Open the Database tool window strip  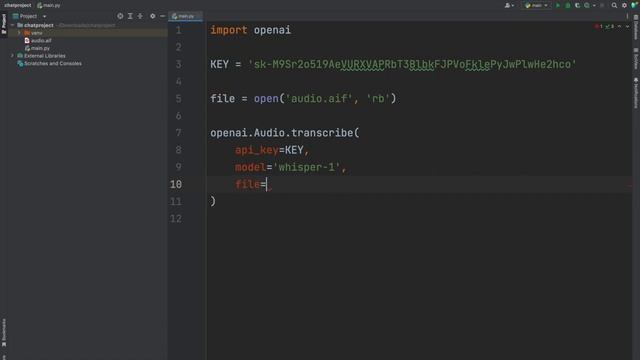pyautogui.click(x=636, y=27)
